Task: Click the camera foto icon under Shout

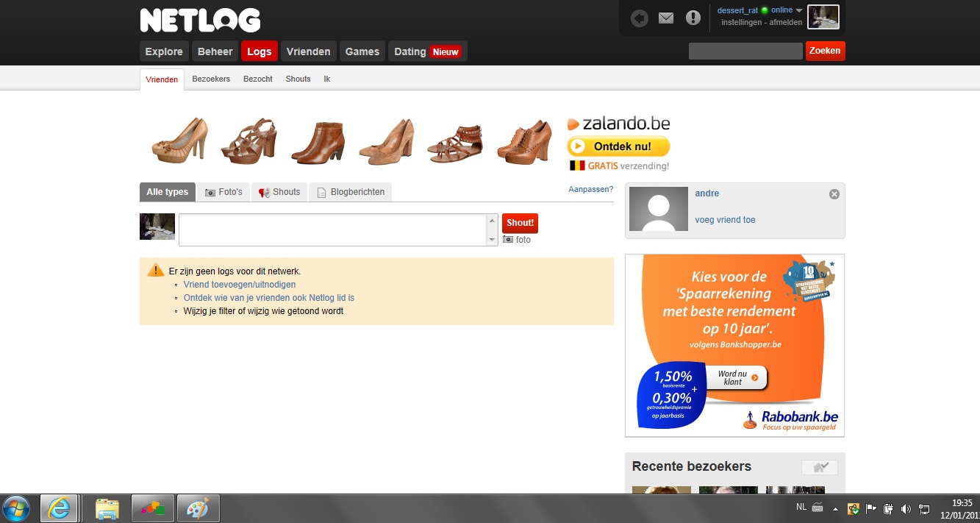Action: click(x=508, y=240)
